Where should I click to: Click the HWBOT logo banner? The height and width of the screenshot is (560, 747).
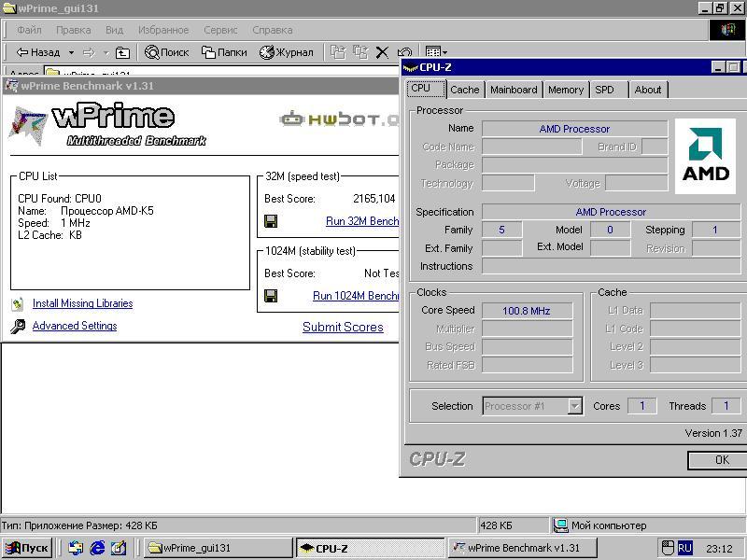click(339, 119)
